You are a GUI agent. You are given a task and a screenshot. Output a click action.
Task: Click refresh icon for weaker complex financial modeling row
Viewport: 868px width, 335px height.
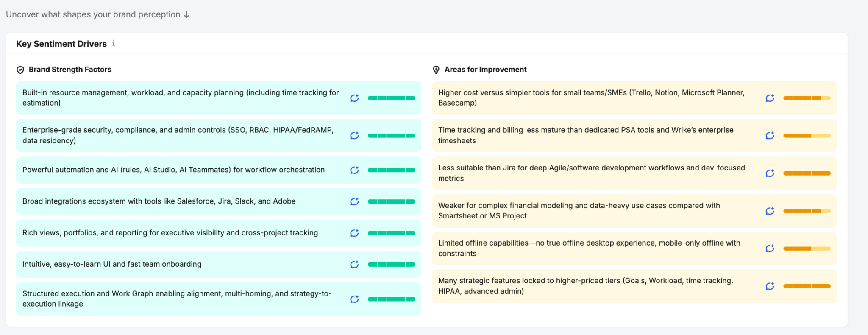[x=770, y=211]
